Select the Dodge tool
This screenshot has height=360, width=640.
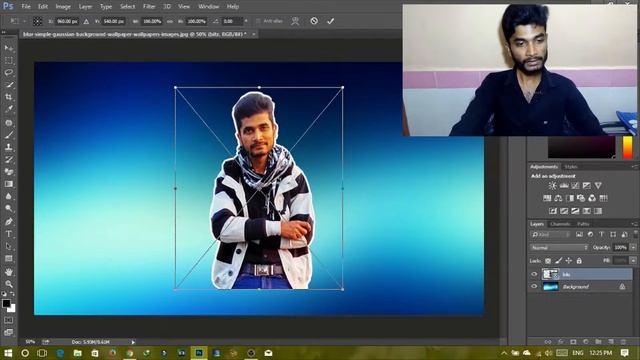[x=9, y=209]
